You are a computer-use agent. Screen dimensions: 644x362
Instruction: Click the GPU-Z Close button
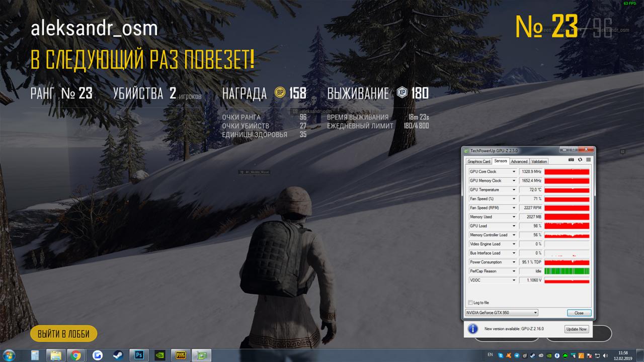(579, 313)
